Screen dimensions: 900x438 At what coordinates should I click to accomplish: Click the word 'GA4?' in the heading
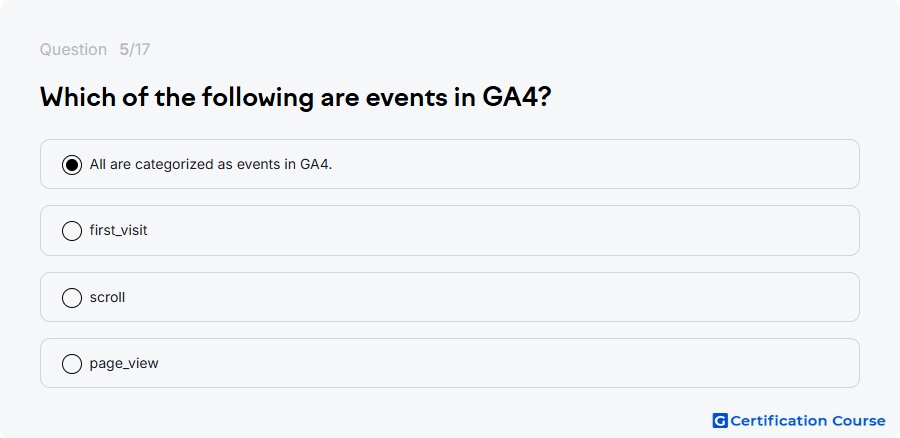[517, 98]
